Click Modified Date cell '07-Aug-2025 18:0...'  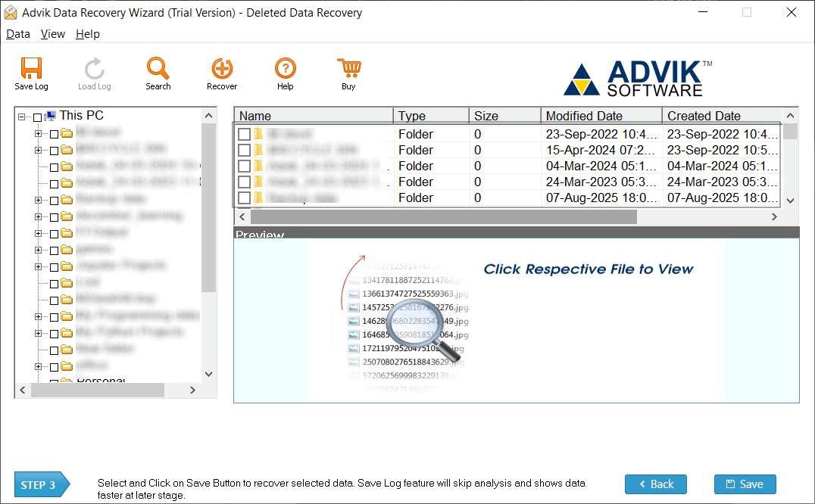[x=601, y=198]
